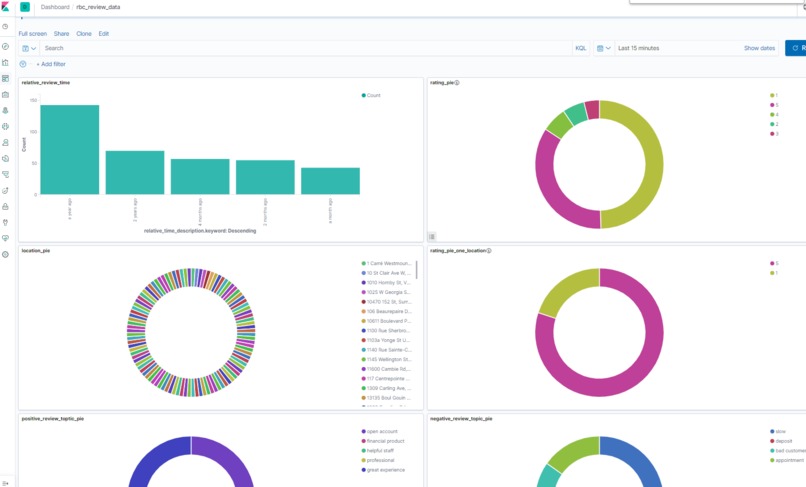806x487 pixels.
Task: Toggle the filter options circle icon
Action: click(x=23, y=64)
